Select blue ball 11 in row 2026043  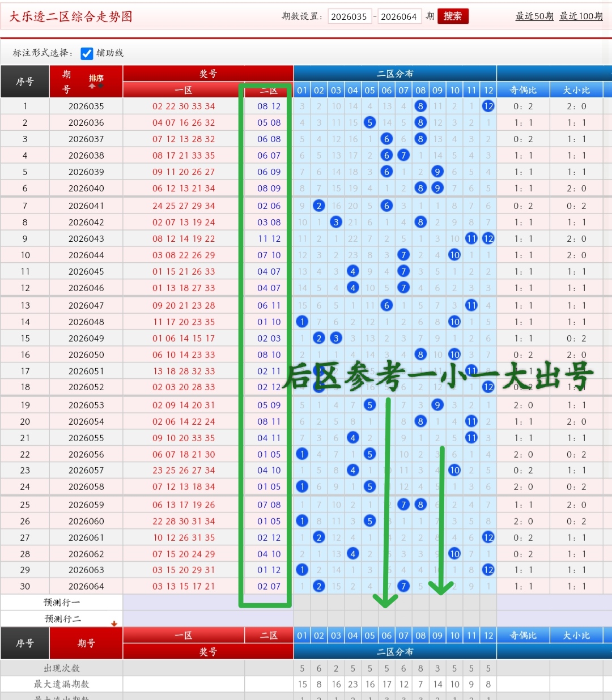(x=471, y=238)
